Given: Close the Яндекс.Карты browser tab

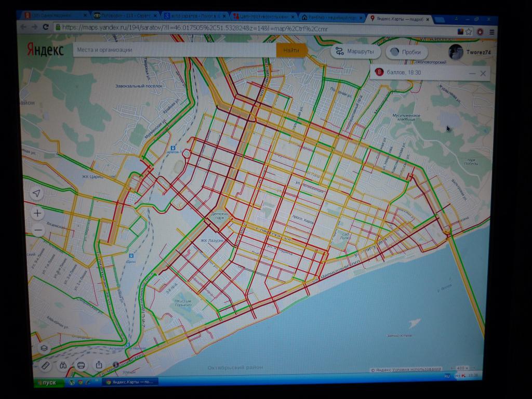Looking at the screenshot, I should point(428,20).
